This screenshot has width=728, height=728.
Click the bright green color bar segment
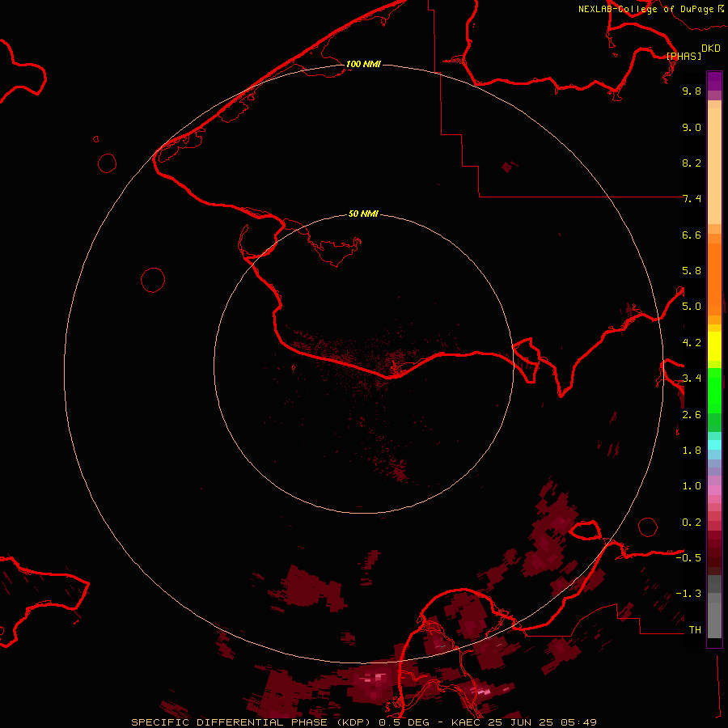click(x=714, y=390)
